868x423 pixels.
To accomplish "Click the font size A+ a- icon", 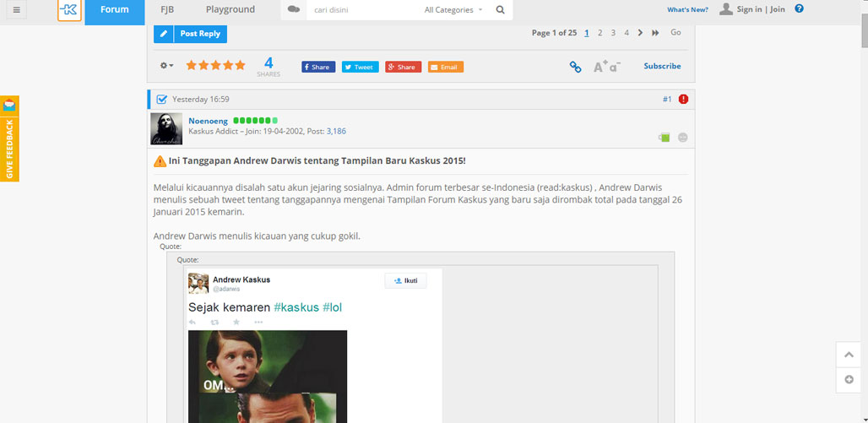I will tap(607, 67).
